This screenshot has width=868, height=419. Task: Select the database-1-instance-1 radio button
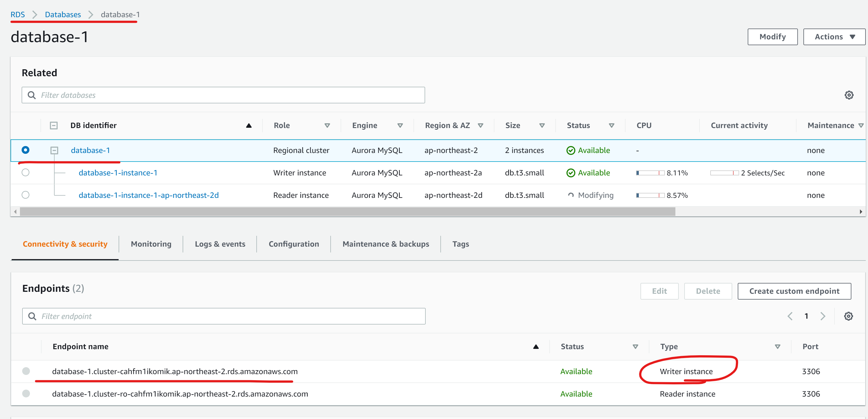pos(25,172)
